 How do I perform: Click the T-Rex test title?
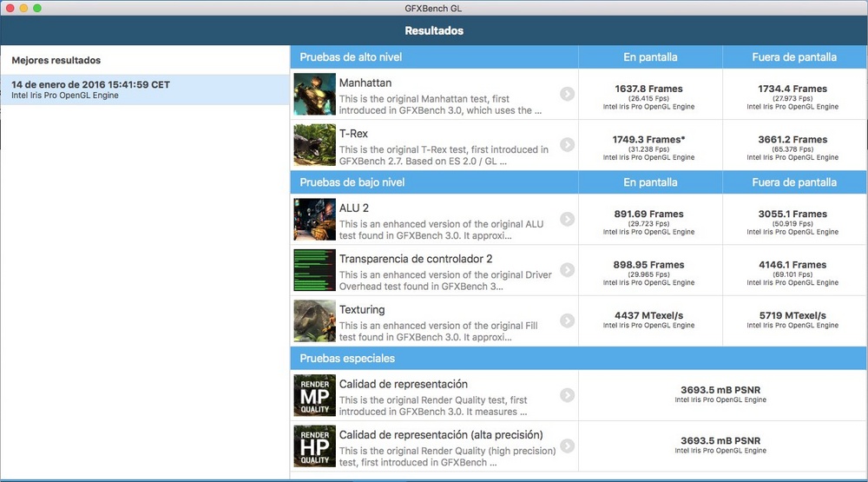pyautogui.click(x=353, y=134)
